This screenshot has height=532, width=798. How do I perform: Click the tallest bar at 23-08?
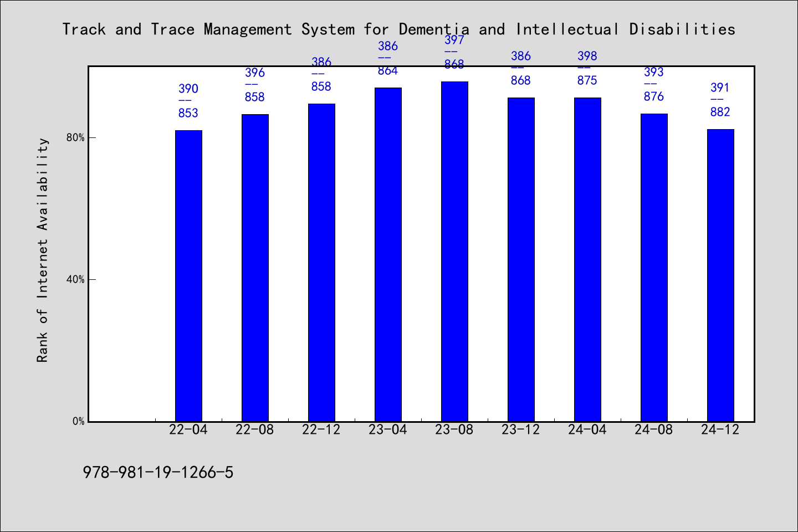point(454,252)
